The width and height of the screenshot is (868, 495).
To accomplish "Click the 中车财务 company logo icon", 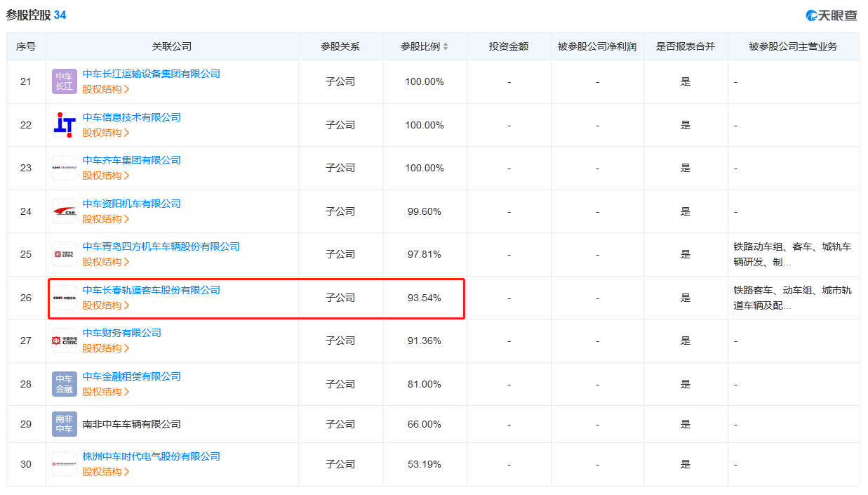I will (x=65, y=341).
